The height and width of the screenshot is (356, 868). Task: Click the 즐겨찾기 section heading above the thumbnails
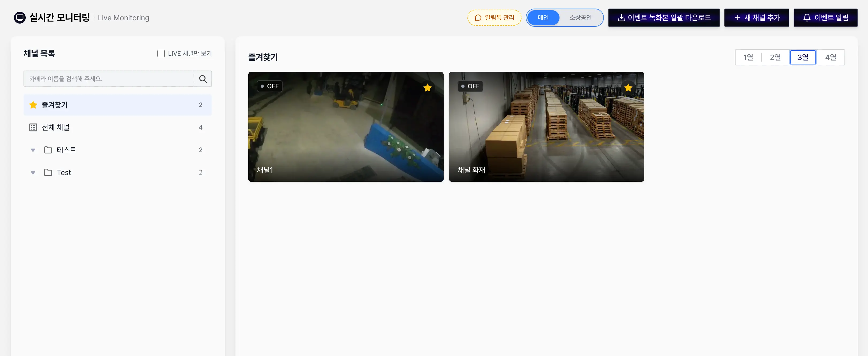click(263, 57)
